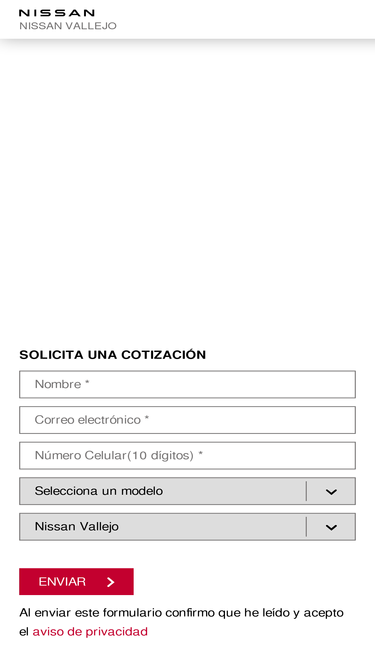Click the NISSAN wordmark logo
Viewport: 375px width, 667px height.
[x=57, y=13]
